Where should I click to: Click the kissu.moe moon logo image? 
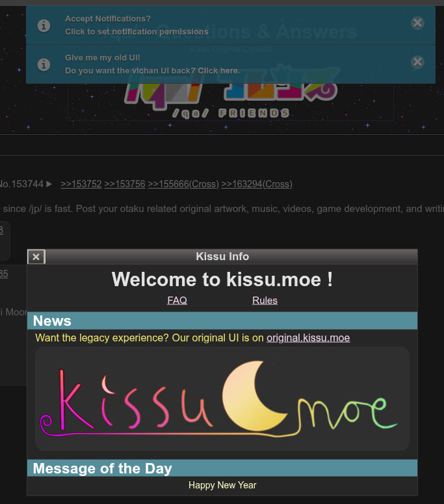pyautogui.click(x=222, y=399)
